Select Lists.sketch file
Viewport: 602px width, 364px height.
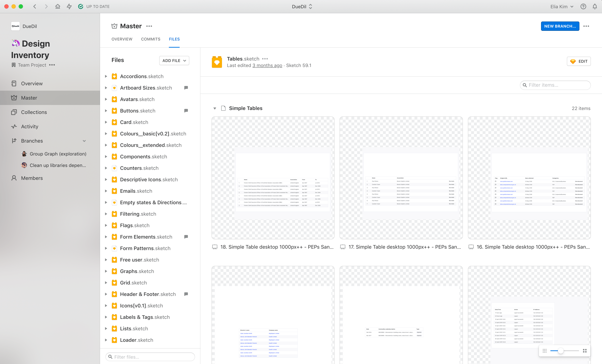point(134,329)
